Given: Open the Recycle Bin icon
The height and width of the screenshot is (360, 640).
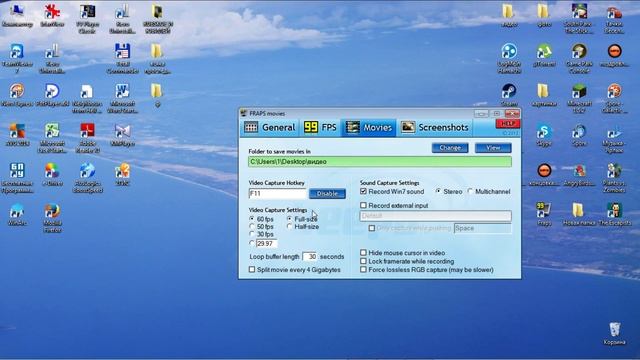Looking at the screenshot, I should (614, 333).
